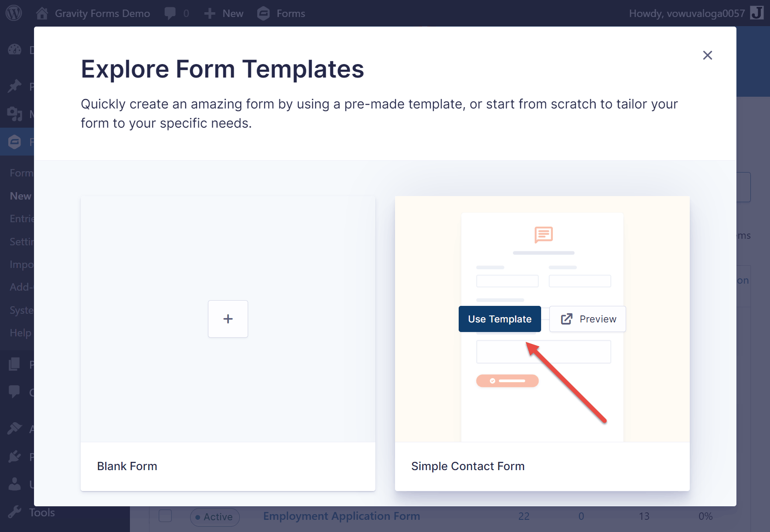Open Forms icon in the admin bar
This screenshot has height=532, width=770.
(263, 14)
